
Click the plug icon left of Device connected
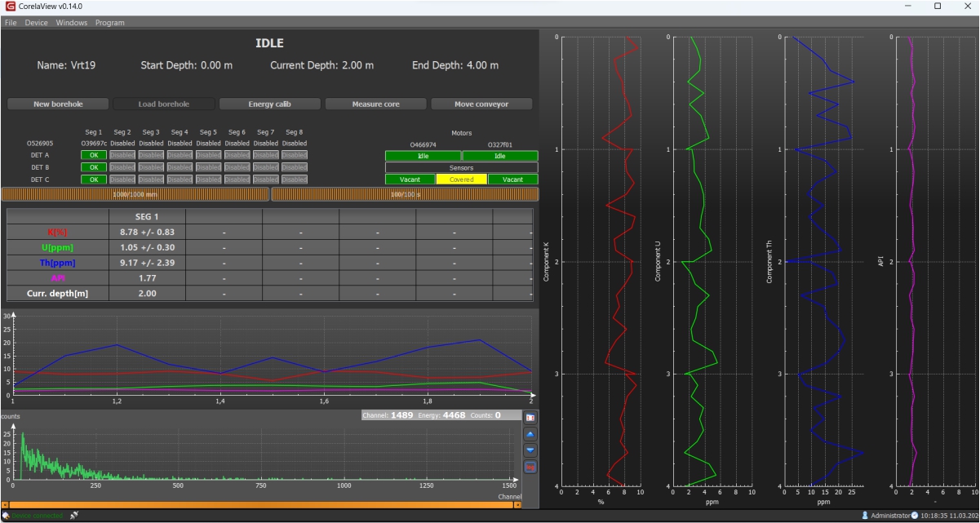click(6, 516)
